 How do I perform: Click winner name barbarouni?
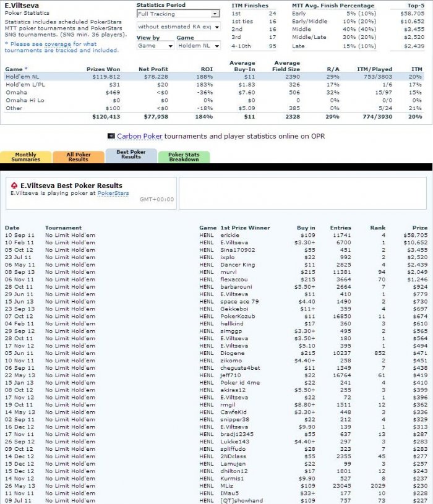tap(236, 287)
